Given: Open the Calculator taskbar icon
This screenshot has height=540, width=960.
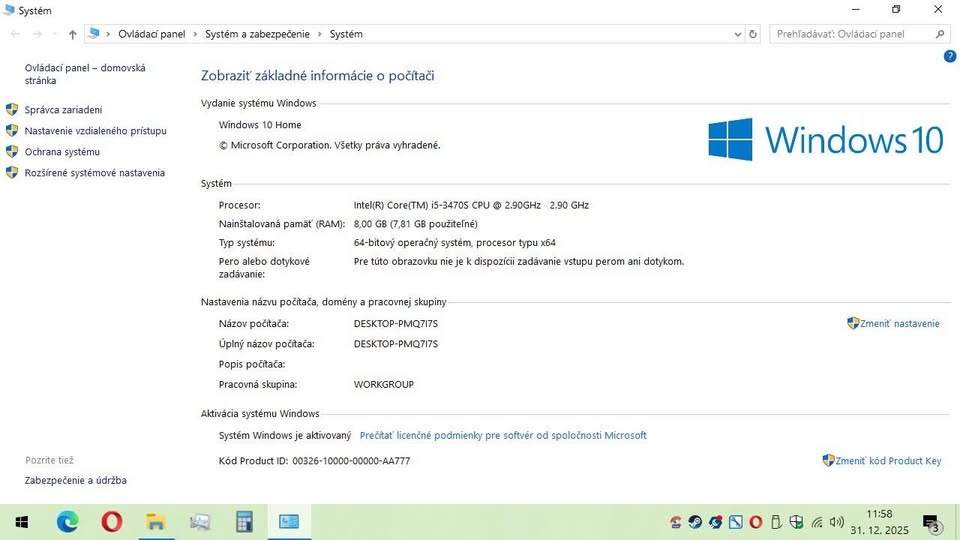Looking at the screenshot, I should point(244,522).
